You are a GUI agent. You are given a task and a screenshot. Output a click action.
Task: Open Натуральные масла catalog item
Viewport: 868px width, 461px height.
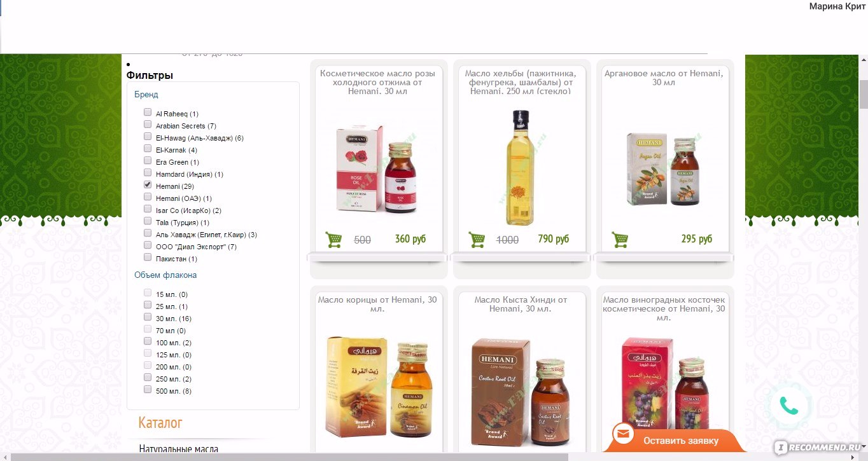179,449
